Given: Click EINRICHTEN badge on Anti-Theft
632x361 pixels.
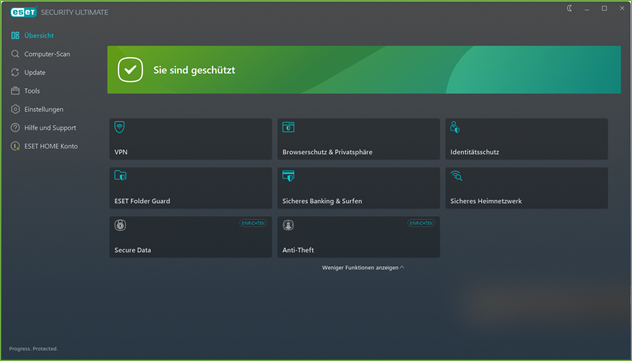Looking at the screenshot, I should [421, 223].
